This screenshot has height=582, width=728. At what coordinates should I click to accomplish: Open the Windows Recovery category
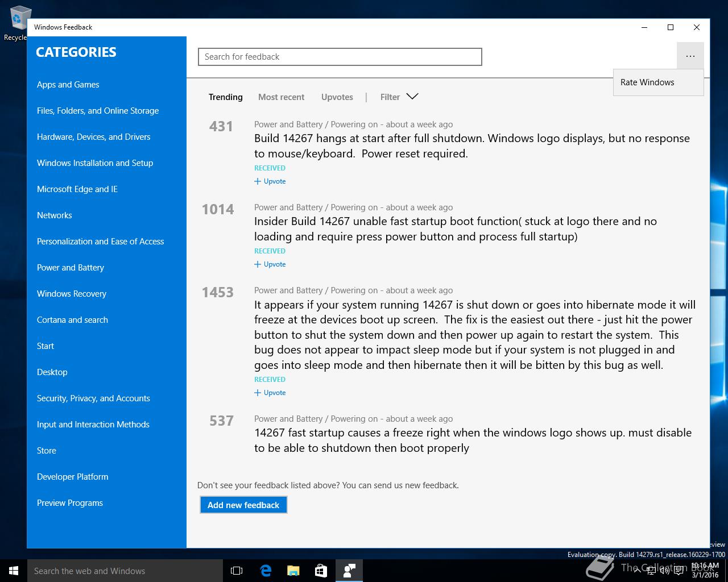tap(72, 294)
